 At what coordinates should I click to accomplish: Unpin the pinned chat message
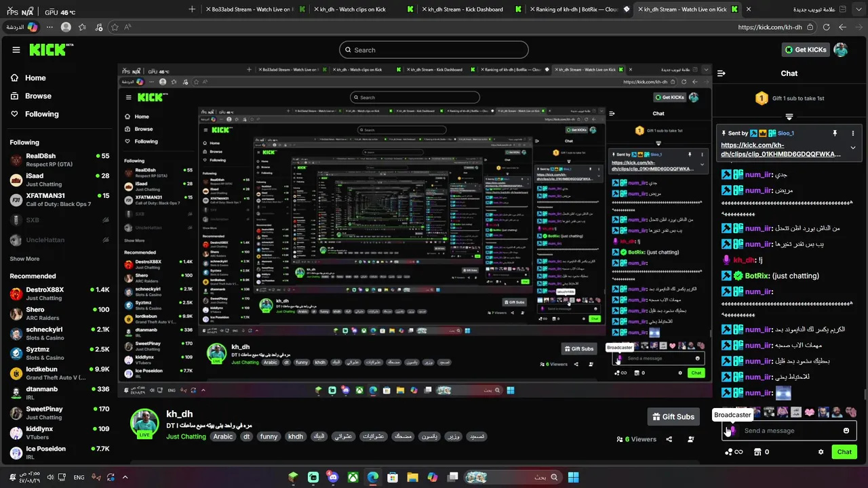coord(835,134)
